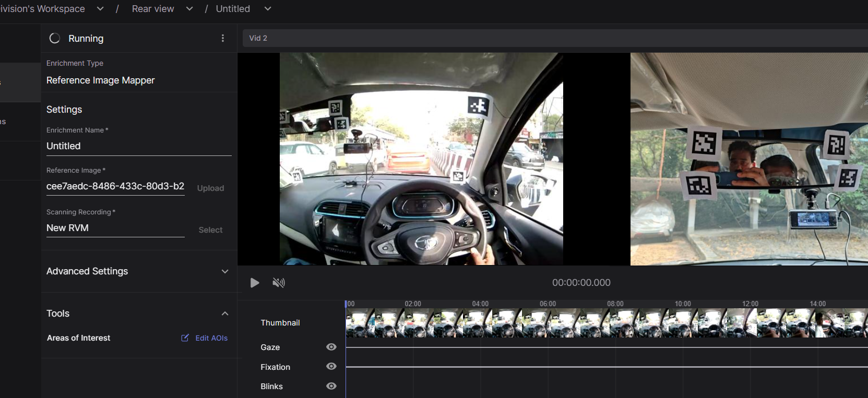
Task: Click the scene video preview
Action: [421, 159]
